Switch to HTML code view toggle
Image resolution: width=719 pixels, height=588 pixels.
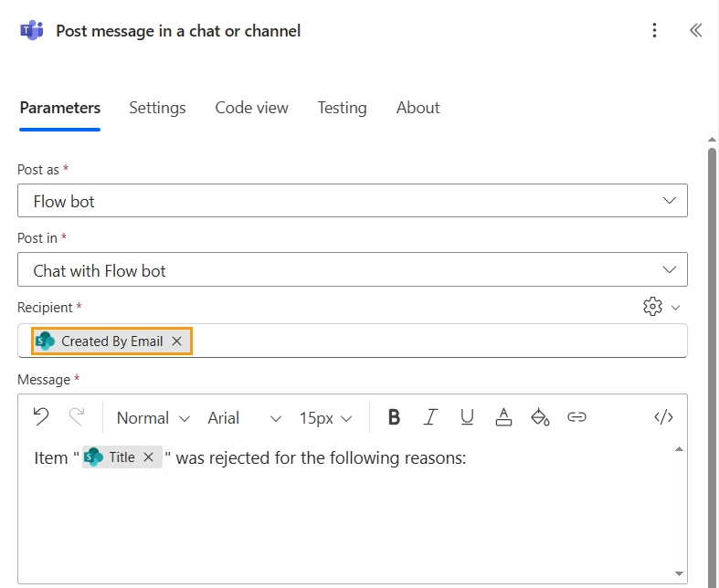(663, 417)
